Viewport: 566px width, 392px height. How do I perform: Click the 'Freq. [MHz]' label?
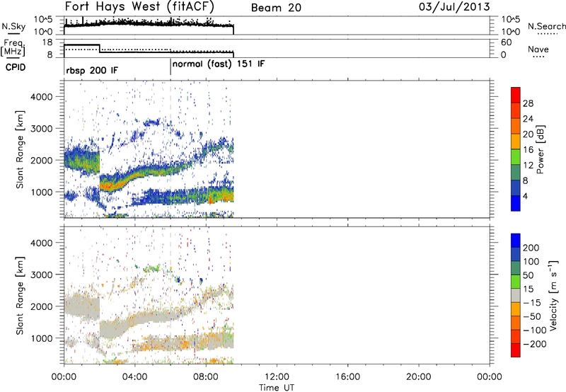pyautogui.click(x=13, y=47)
